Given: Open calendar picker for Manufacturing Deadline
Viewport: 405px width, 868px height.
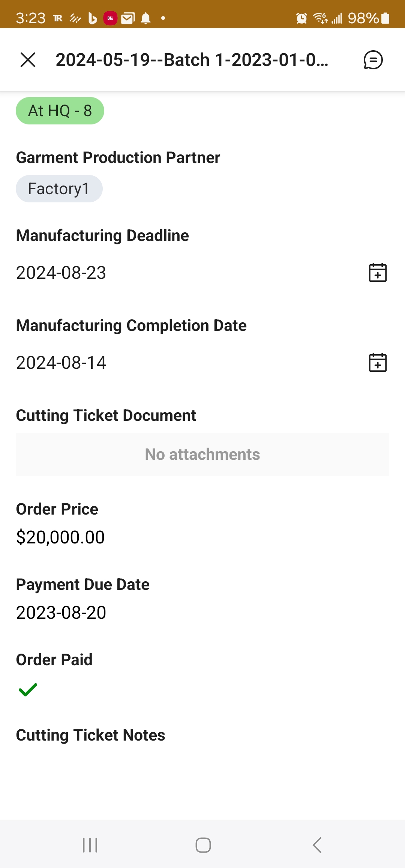Looking at the screenshot, I should [x=378, y=272].
